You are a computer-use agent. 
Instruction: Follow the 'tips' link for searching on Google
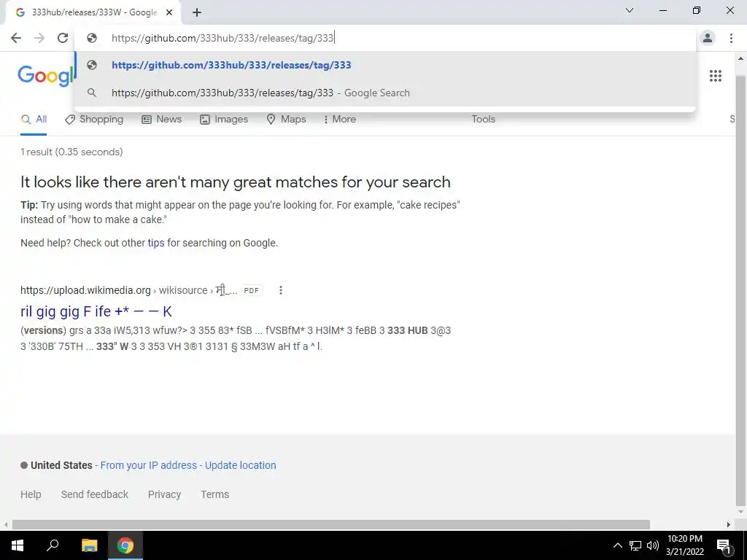[x=156, y=243]
